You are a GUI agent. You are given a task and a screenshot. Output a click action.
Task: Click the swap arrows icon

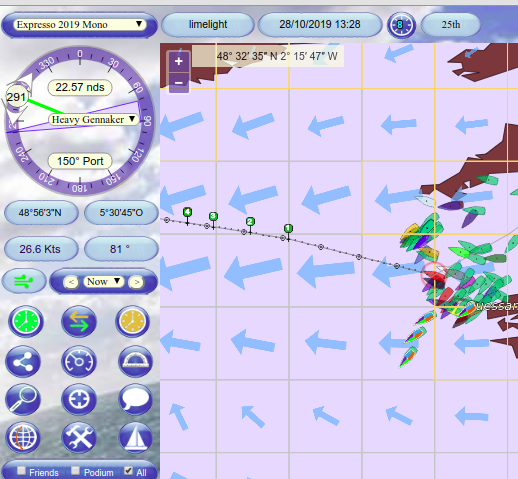(x=79, y=321)
